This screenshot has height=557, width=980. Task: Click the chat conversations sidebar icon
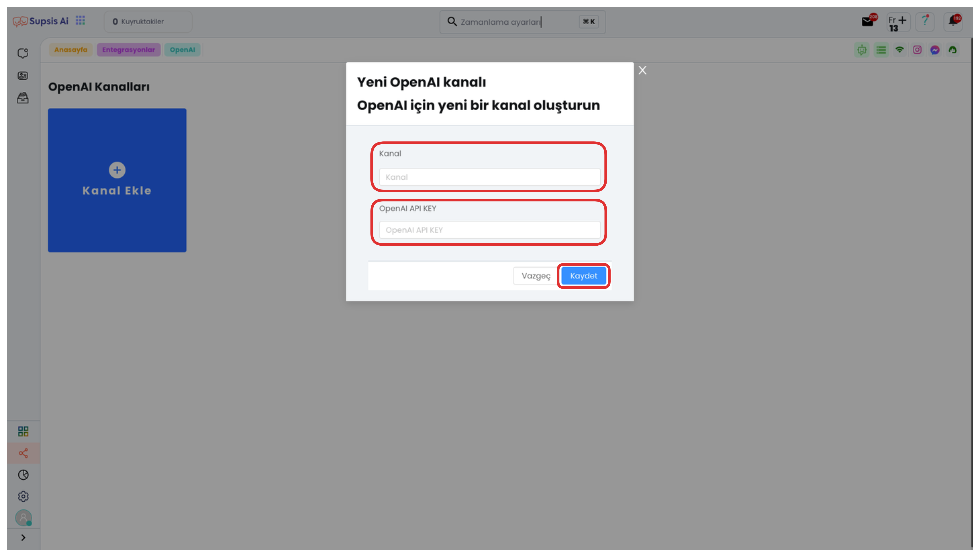(23, 53)
